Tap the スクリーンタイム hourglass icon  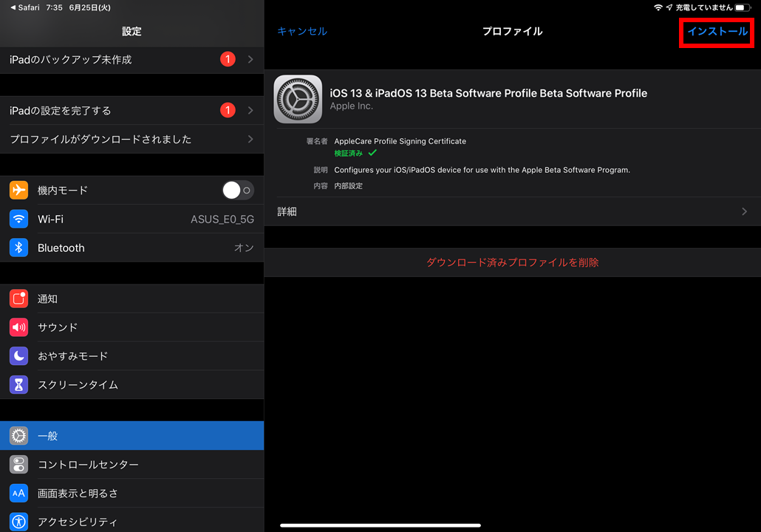pyautogui.click(x=18, y=384)
